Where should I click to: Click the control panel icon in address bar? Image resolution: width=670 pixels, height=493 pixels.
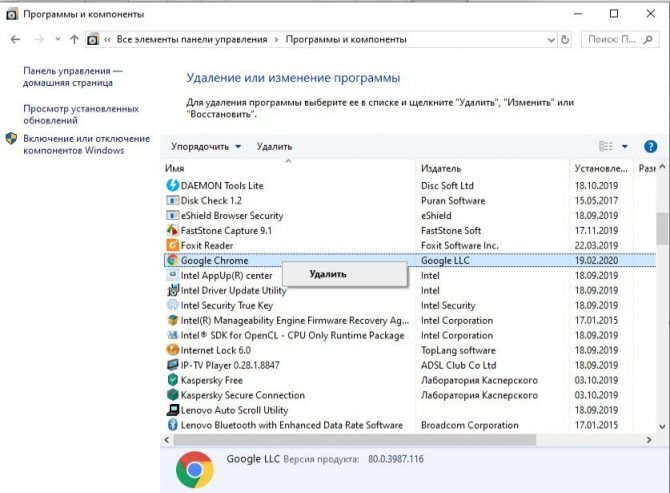pos(93,39)
